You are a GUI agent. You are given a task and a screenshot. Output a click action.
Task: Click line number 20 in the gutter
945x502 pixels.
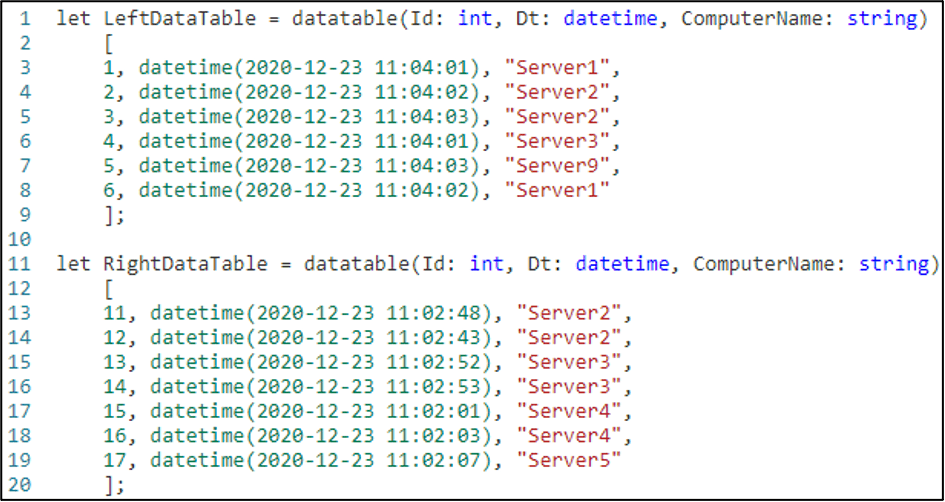24,484
